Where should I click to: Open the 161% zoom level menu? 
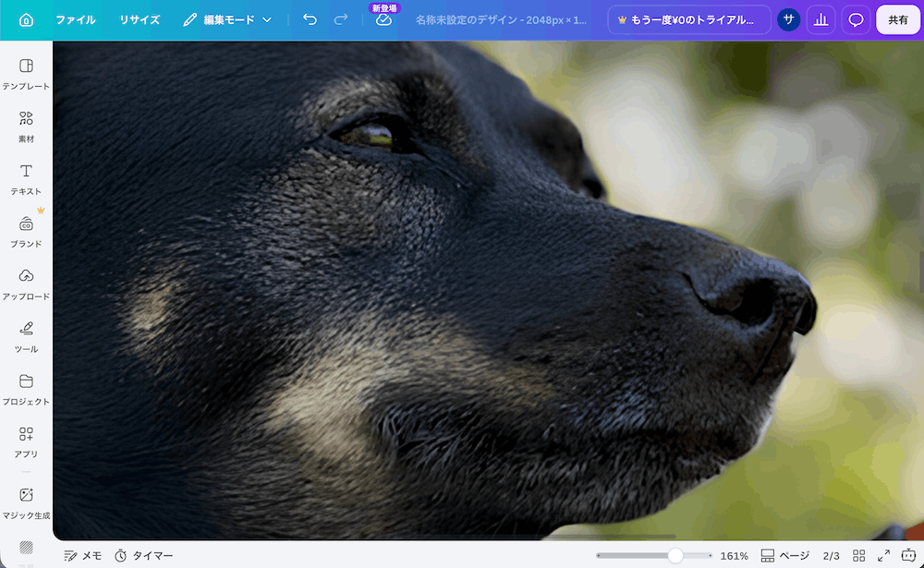point(735,556)
